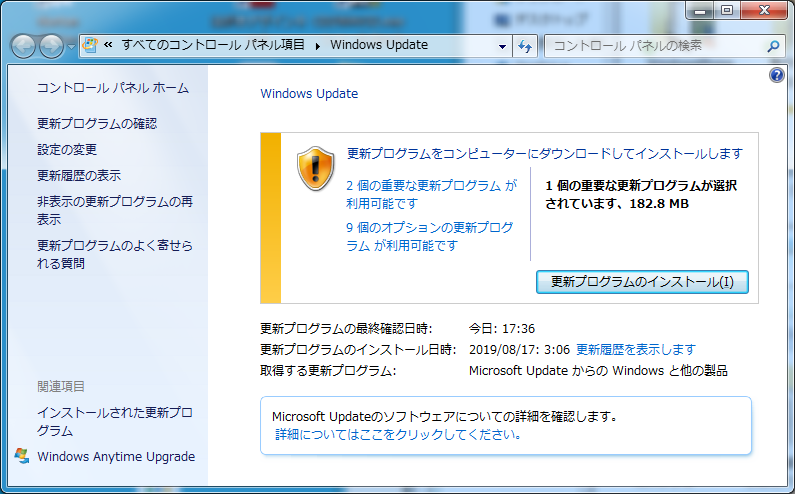The image size is (795, 494).
Task: Click Microsoft Updateのソフトウェアについての詳細 text
Action: click(445, 417)
